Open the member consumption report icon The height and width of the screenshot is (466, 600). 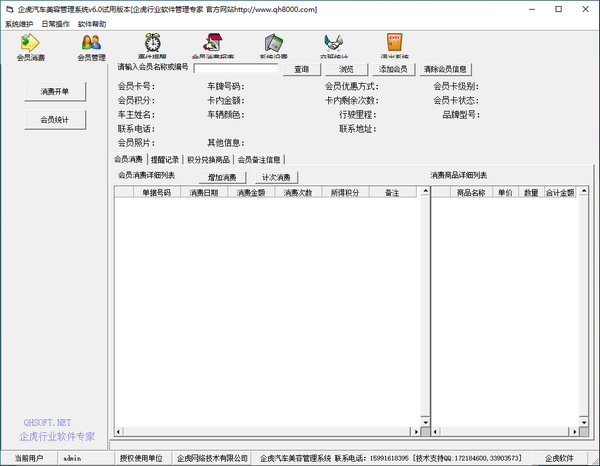(213, 45)
